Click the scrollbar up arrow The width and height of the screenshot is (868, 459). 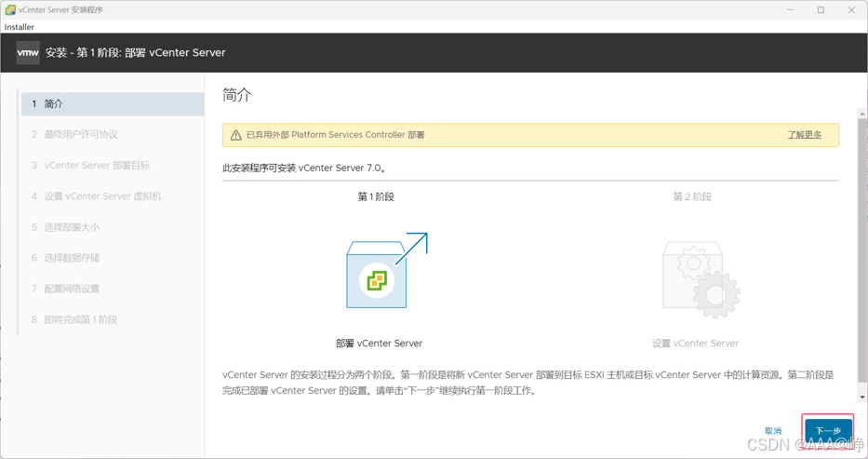862,115
